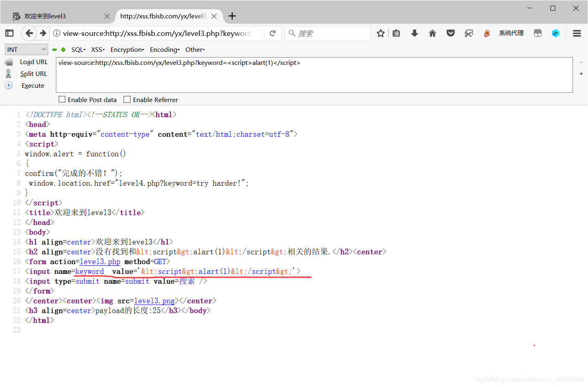Open the Firefox hamburger menu
The width and height of the screenshot is (588, 387).
pyautogui.click(x=577, y=33)
